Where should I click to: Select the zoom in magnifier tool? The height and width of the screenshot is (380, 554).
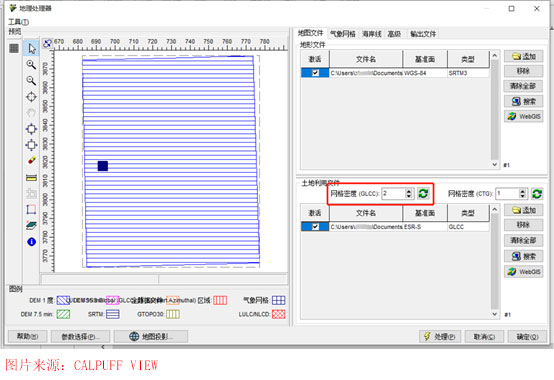[31, 65]
